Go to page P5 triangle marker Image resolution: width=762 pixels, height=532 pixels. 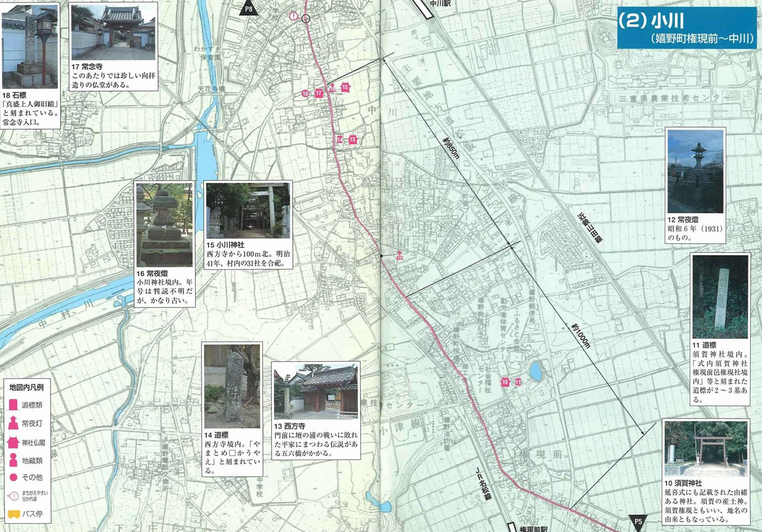pyautogui.click(x=638, y=522)
